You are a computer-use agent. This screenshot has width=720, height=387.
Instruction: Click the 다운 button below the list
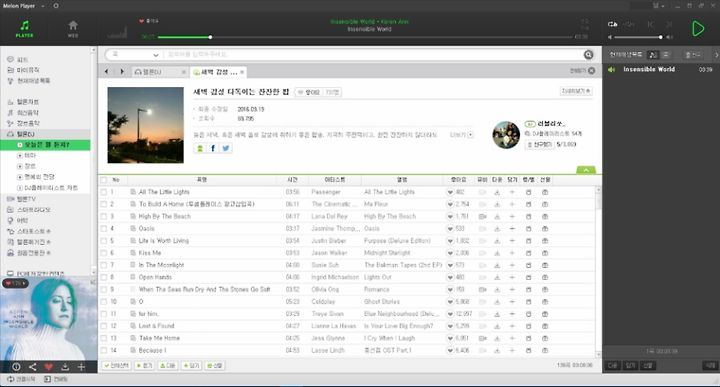(x=168, y=366)
